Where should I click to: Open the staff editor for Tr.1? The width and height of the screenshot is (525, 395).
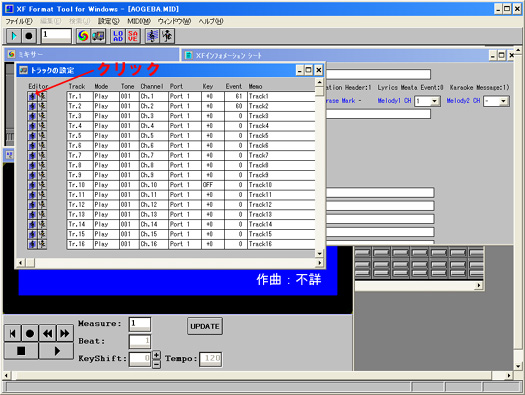(32, 96)
